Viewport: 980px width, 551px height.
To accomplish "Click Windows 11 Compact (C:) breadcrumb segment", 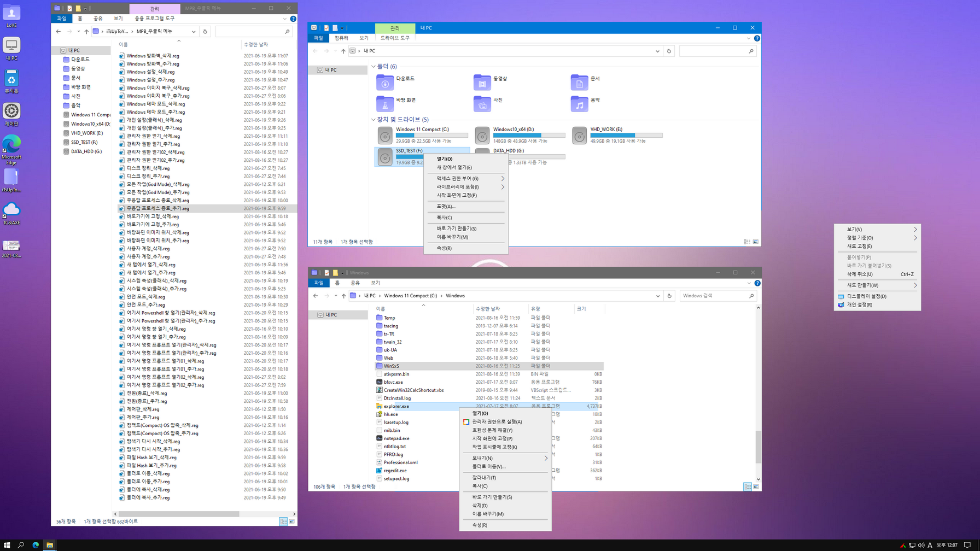I will pos(410,296).
